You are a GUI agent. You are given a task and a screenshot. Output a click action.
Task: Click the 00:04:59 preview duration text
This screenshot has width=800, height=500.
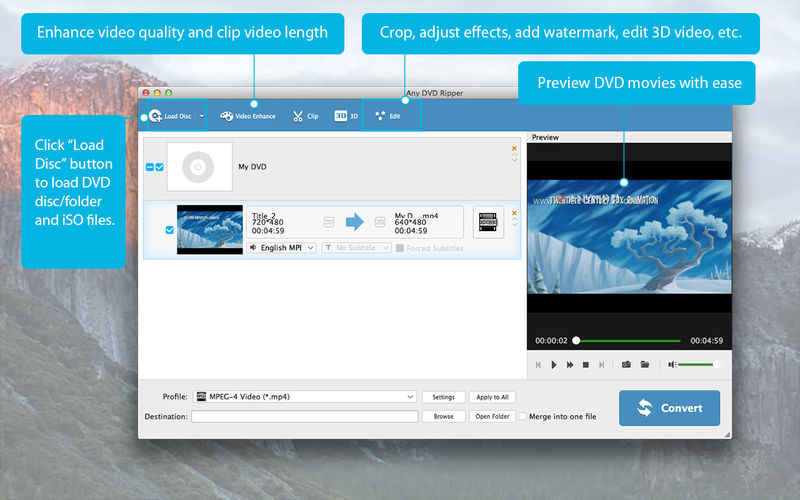click(x=707, y=340)
